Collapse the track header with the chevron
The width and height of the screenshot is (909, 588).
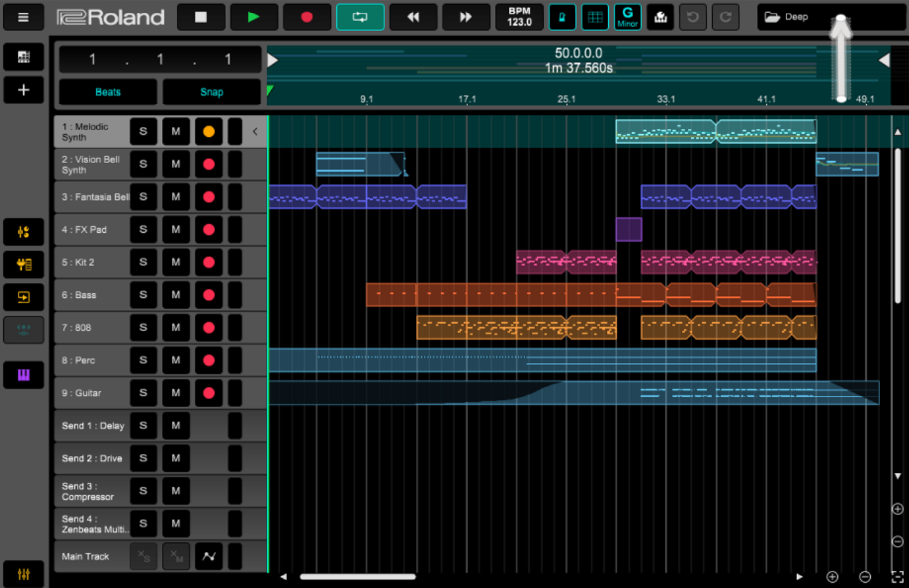(255, 132)
